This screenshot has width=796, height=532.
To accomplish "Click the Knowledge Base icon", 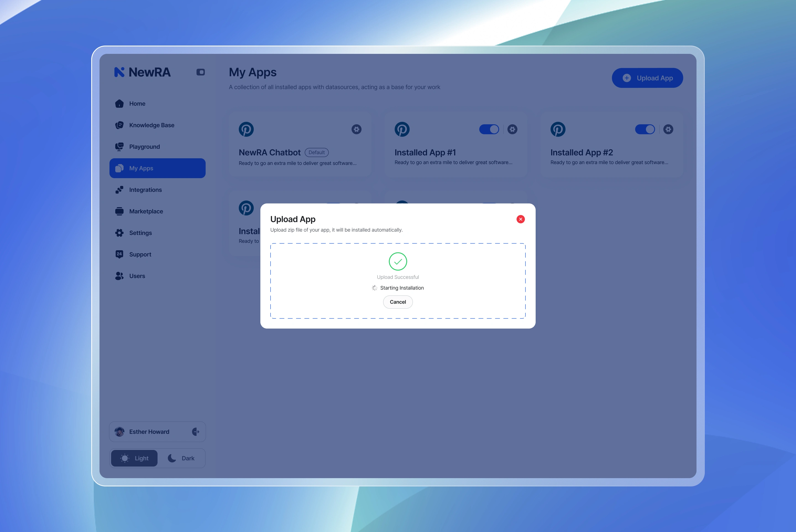I will 119,125.
